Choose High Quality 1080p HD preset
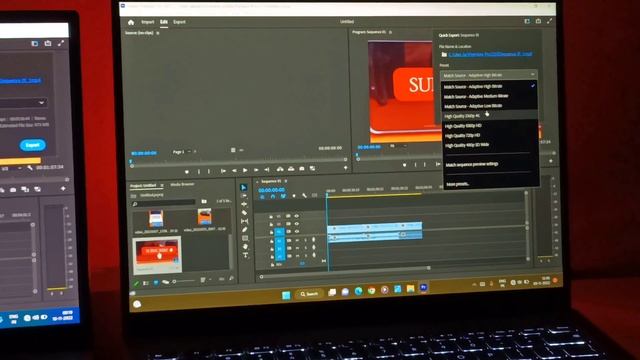This screenshot has width=640, height=360. point(490,126)
